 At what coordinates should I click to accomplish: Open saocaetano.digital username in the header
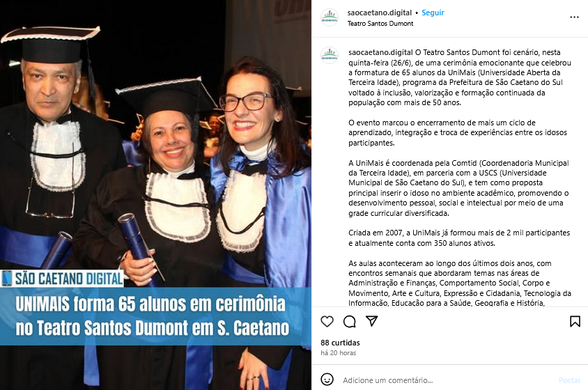[x=380, y=13]
